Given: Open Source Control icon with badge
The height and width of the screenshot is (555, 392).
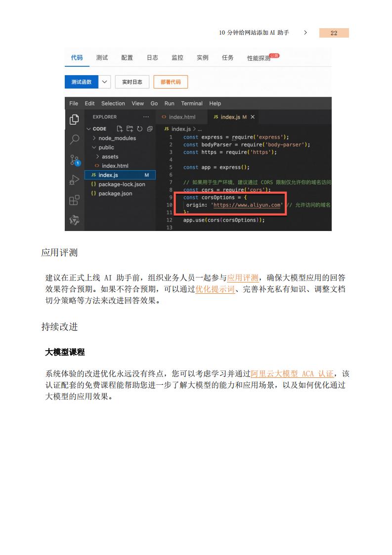Looking at the screenshot, I should point(75,160).
